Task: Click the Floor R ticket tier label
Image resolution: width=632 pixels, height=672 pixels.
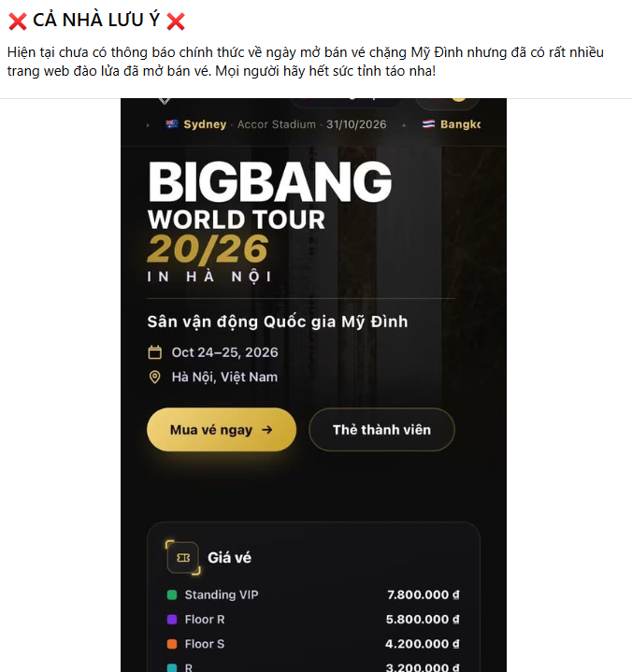Action: coord(205,620)
